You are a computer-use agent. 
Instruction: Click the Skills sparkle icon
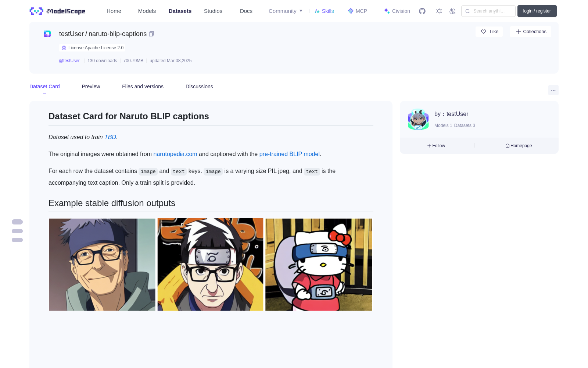[x=317, y=11]
